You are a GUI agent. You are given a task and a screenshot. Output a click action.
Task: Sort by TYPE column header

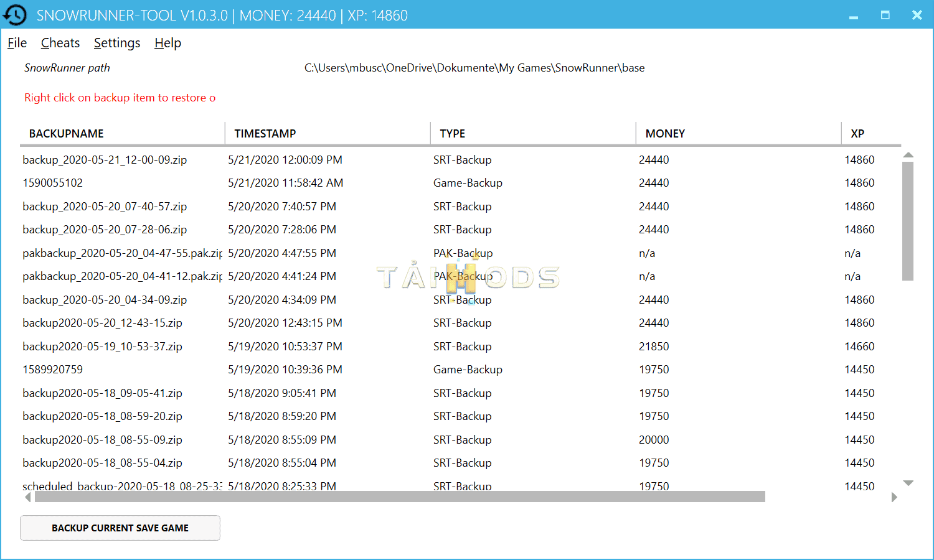click(533, 134)
